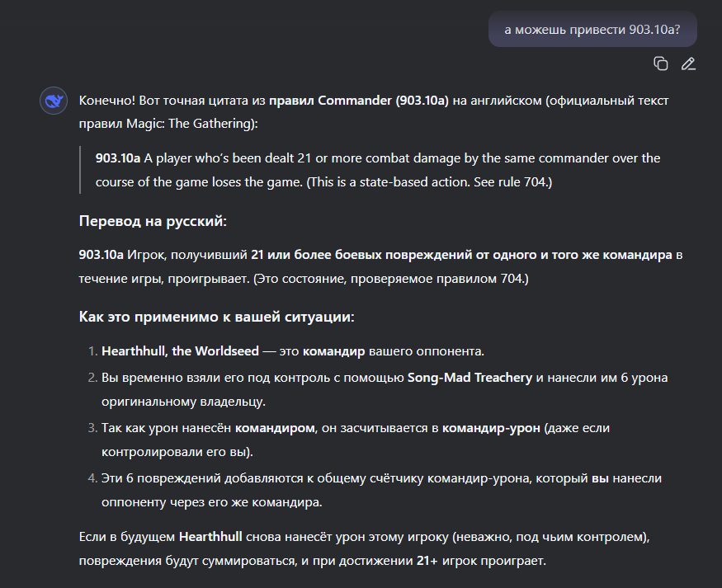Click the bold "Song-Mad Treachery" card name
This screenshot has width=722, height=588.
pos(469,377)
